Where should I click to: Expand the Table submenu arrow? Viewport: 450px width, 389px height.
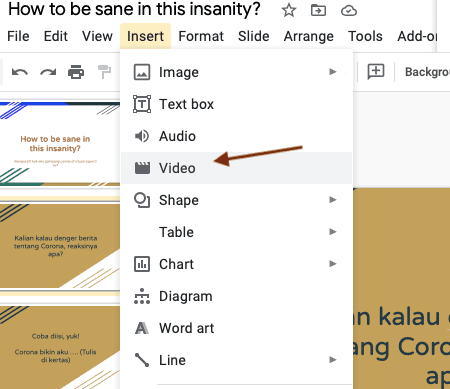click(x=333, y=232)
